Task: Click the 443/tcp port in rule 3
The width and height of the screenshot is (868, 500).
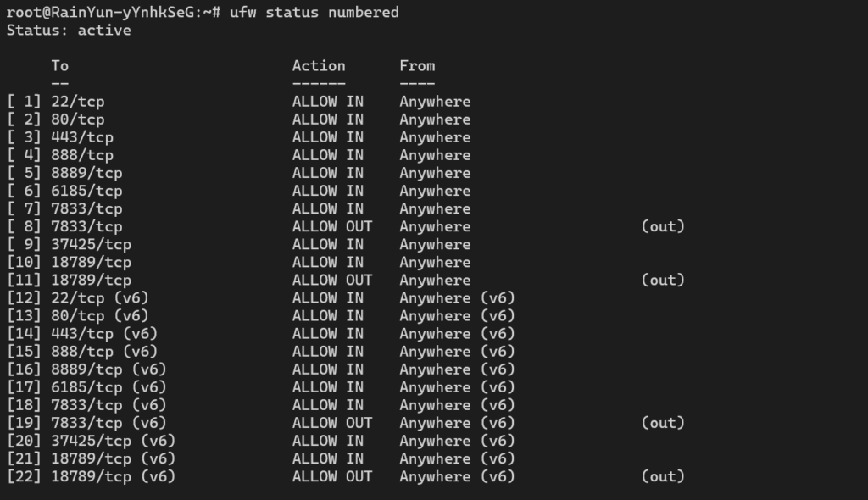Action: point(82,137)
